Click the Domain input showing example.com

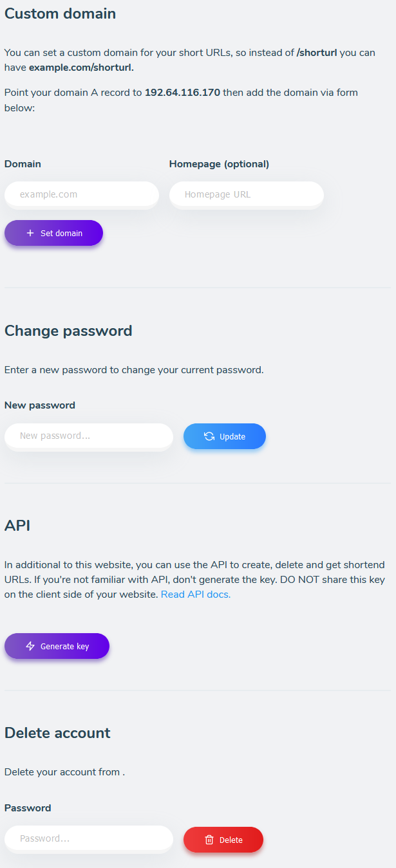pyautogui.click(x=81, y=194)
